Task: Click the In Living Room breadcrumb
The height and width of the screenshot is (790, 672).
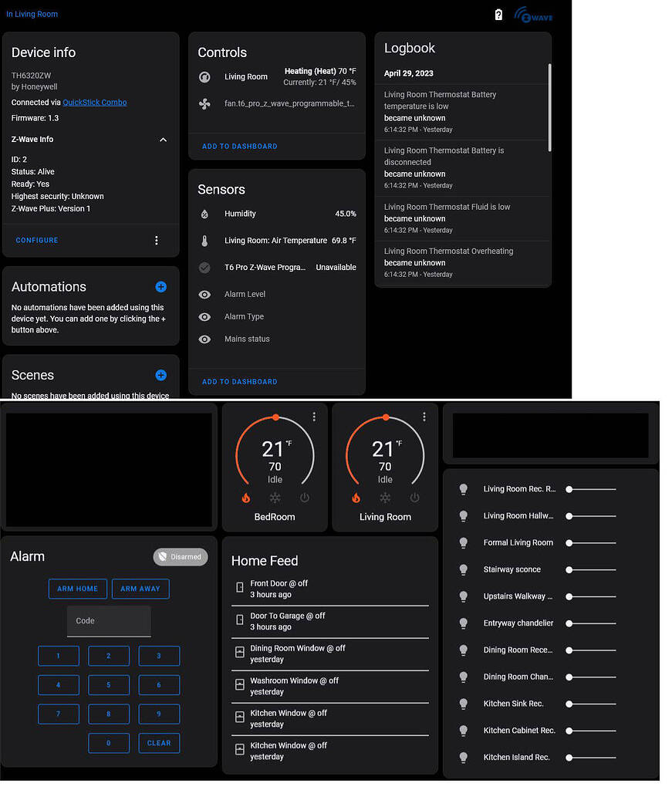Action: click(32, 14)
